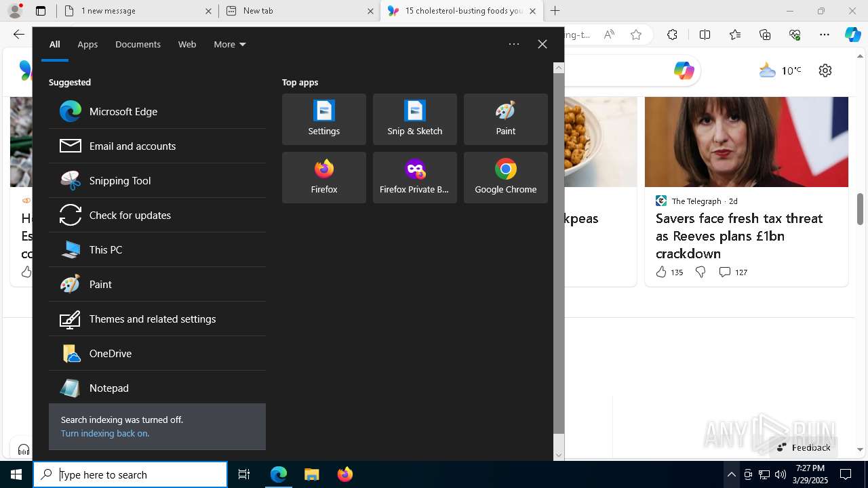Open Snip & Sketch tile
Image resolution: width=868 pixels, height=488 pixels.
click(x=415, y=119)
